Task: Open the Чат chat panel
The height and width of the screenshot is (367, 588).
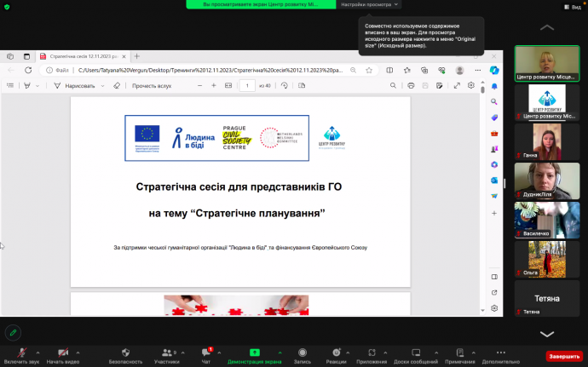Action: (205, 353)
